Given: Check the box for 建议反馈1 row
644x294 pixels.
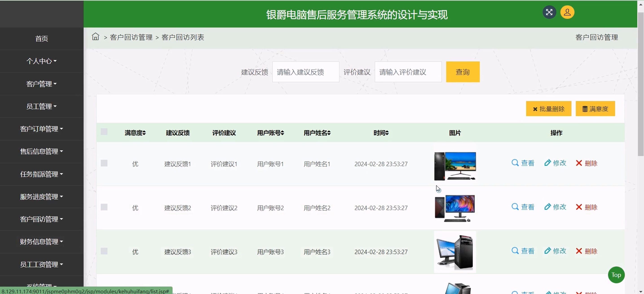Looking at the screenshot, I should click(x=104, y=163).
